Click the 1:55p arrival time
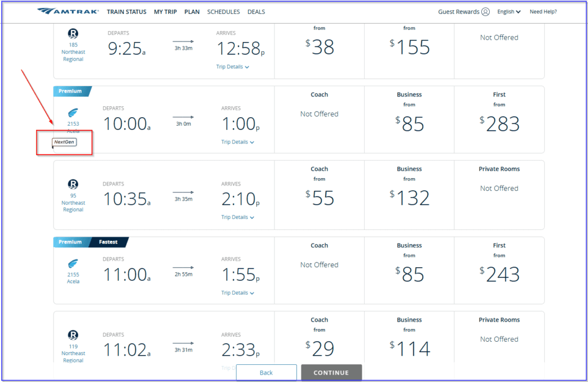The height and width of the screenshot is (382, 588). [241, 275]
